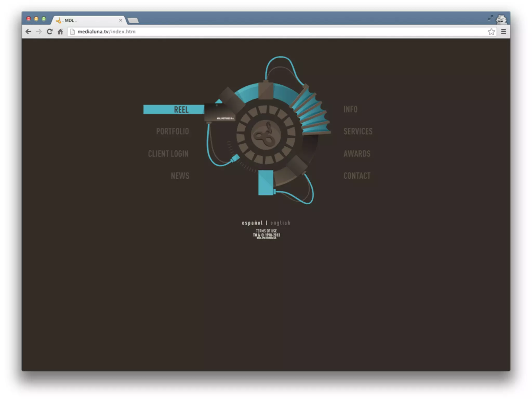Switch language to español
Screen dimensions: 532x399
click(x=252, y=223)
